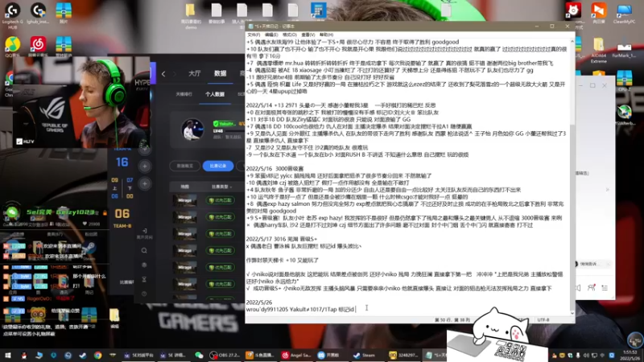Click the hourglass icon in the 5E sidebar

click(x=144, y=279)
